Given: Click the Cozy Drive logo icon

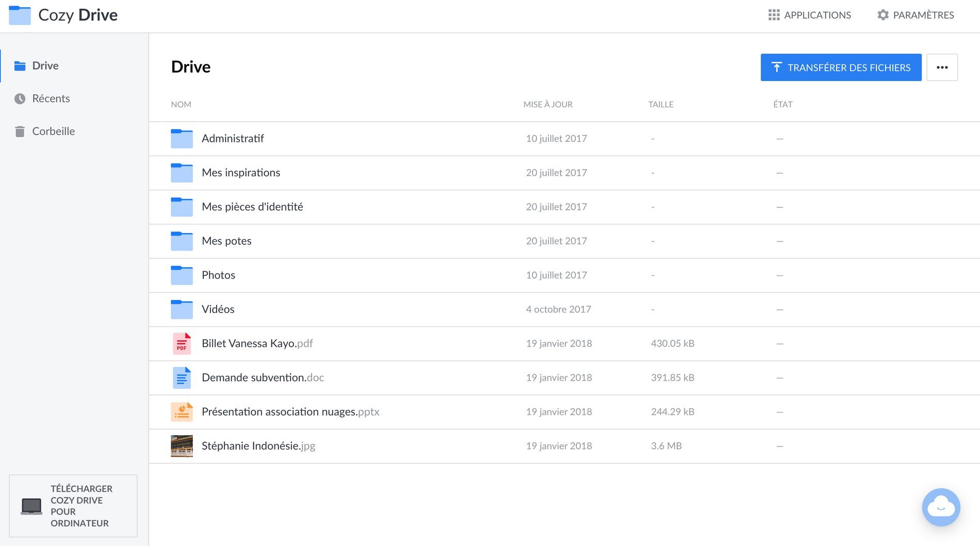Looking at the screenshot, I should 20,15.
